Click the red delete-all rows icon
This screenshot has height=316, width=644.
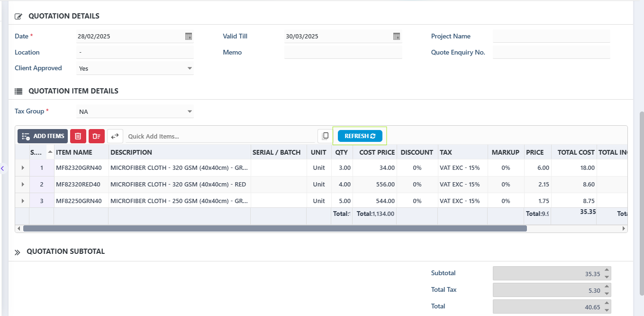[x=97, y=136]
